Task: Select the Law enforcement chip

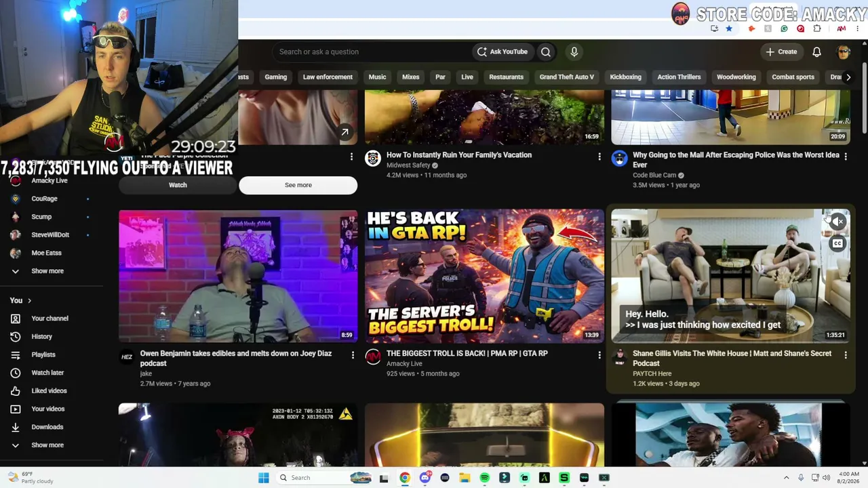Action: pyautogui.click(x=328, y=77)
